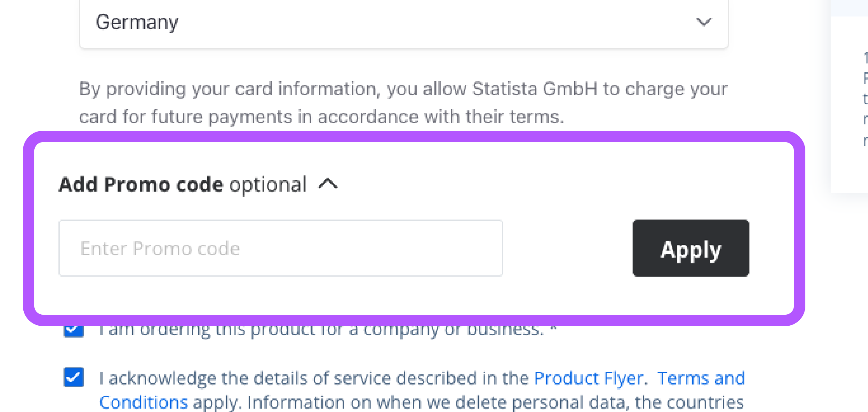Click "Statista GmbH" in the disclaimer
Viewport: 868px width, 412px height.
(534, 89)
